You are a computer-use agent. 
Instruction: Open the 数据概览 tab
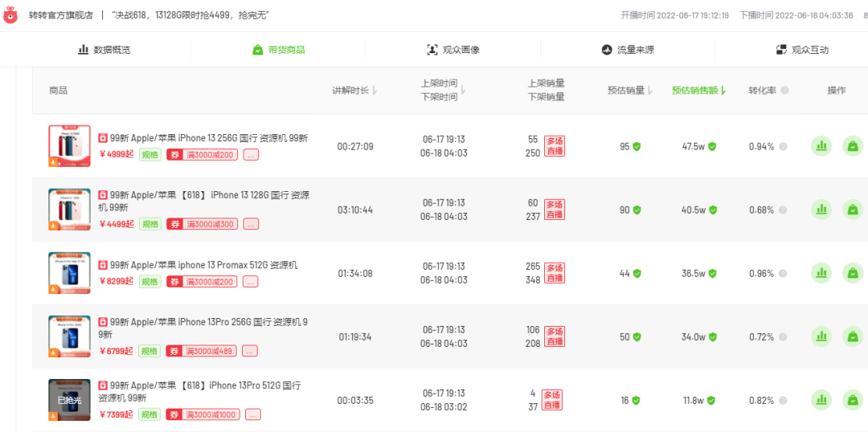104,50
